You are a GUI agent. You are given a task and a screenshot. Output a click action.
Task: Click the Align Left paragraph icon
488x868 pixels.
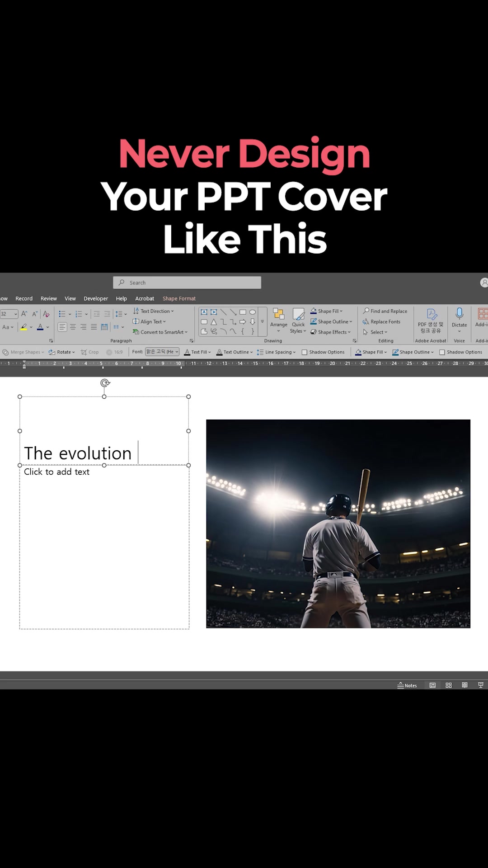[x=62, y=327]
